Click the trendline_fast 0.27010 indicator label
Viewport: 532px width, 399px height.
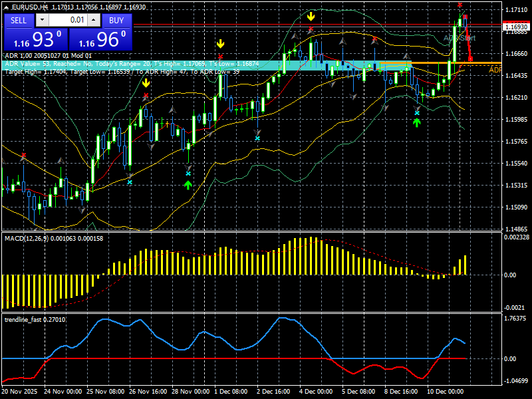[35, 320]
